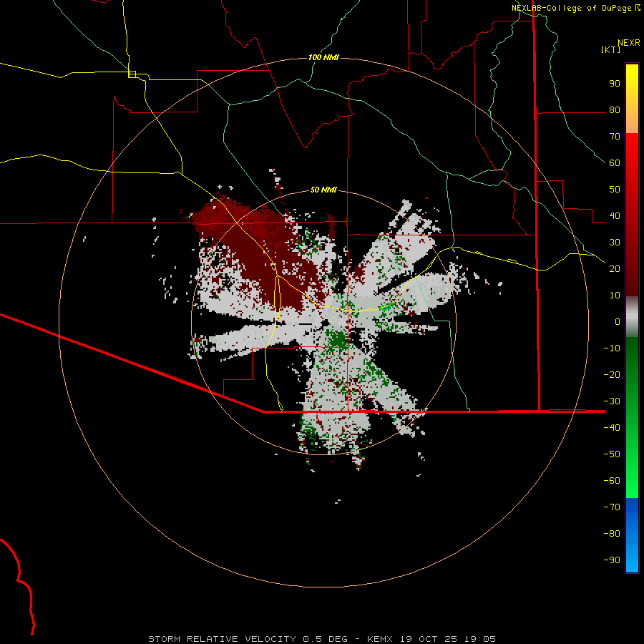The width and height of the screenshot is (644, 644).
Task: Click the -90 value on velocity scale
Action: click(x=612, y=560)
